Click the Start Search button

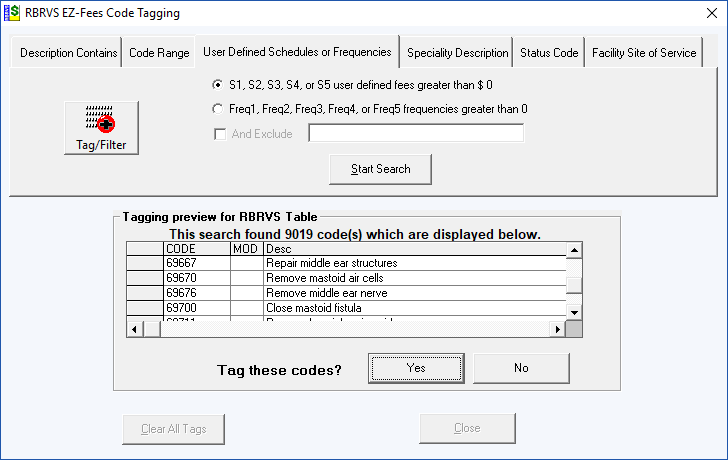click(x=380, y=169)
